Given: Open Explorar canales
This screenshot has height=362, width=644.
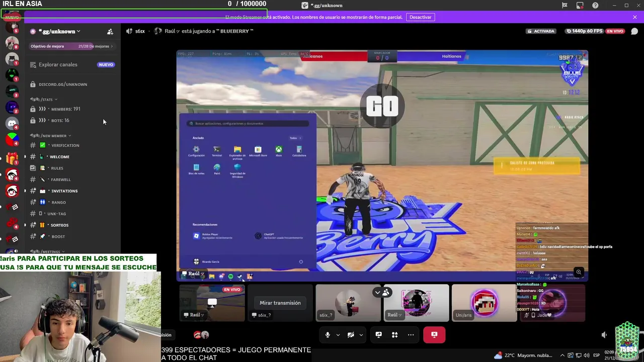Looking at the screenshot, I should [x=72, y=64].
